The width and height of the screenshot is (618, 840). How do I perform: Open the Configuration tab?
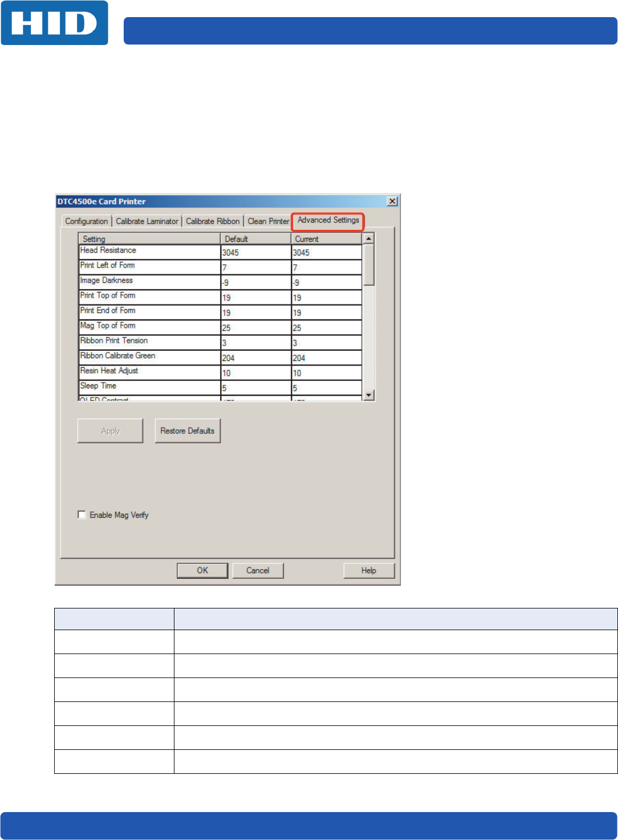coord(86,221)
